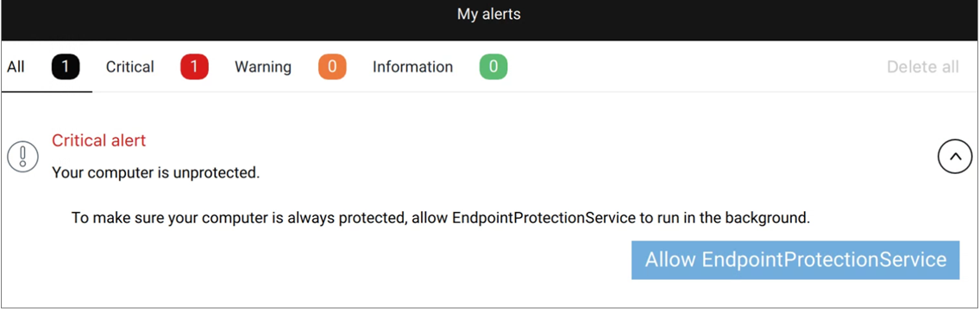Click the background service explanation text
This screenshot has height=311, width=980.
tap(441, 219)
